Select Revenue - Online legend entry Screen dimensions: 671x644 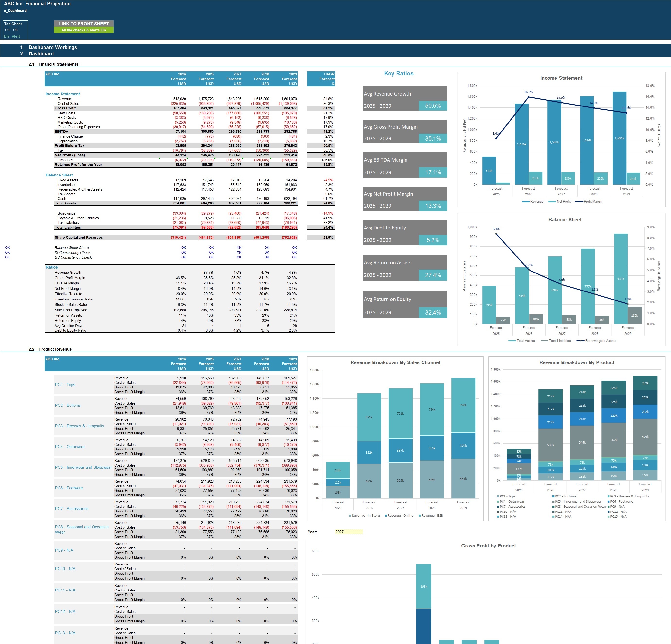[399, 516]
